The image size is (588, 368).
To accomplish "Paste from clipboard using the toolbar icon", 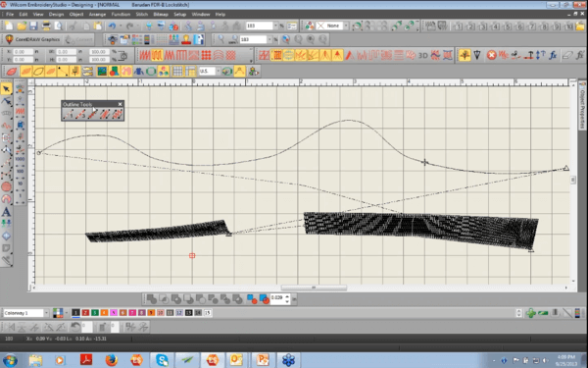I will pos(97,26).
